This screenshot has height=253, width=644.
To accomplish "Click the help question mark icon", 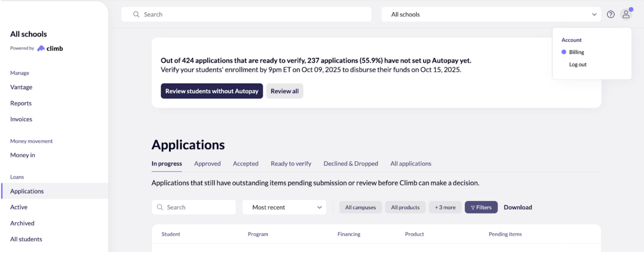I will 610,14.
